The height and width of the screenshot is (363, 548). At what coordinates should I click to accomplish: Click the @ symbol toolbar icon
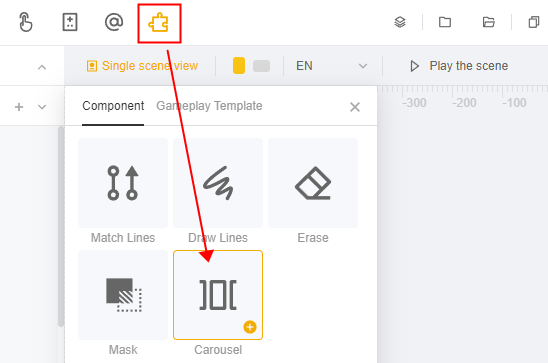114,22
